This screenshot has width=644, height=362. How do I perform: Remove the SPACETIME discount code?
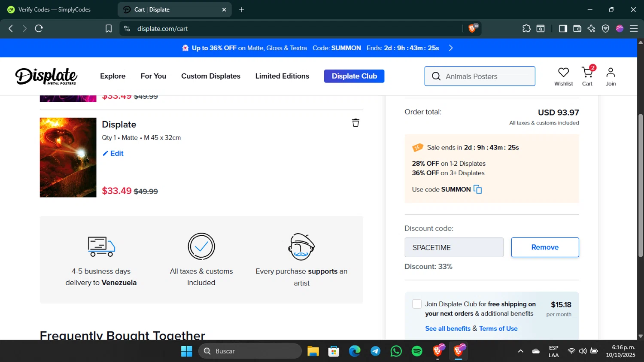pyautogui.click(x=545, y=247)
